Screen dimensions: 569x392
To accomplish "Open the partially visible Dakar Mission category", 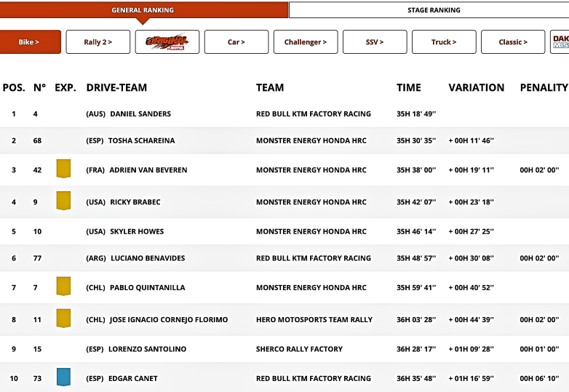I will pos(560,42).
